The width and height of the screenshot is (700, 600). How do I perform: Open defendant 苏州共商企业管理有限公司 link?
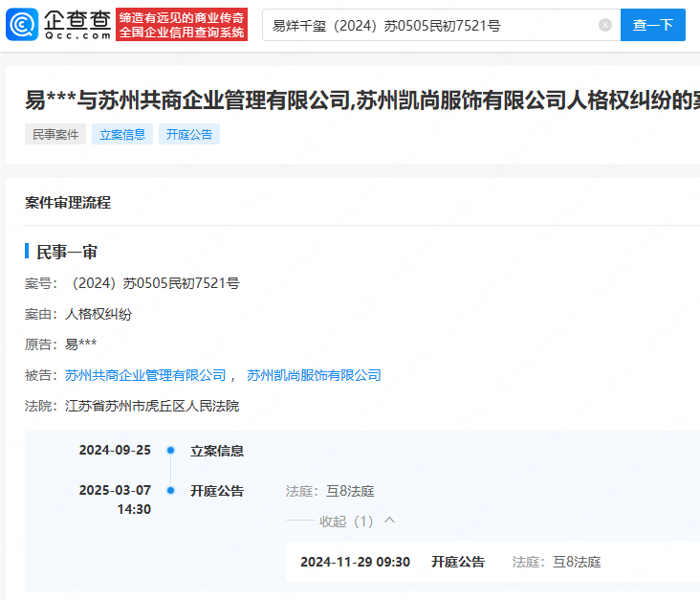[145, 375]
